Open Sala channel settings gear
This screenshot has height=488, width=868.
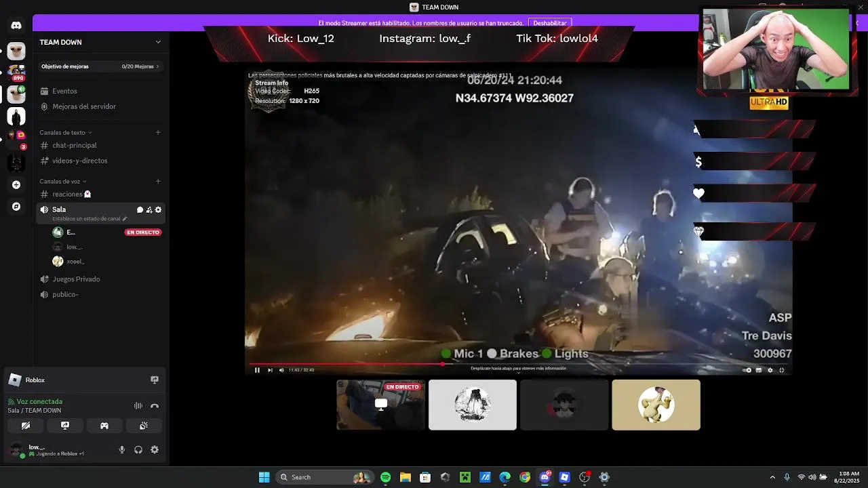[159, 210]
